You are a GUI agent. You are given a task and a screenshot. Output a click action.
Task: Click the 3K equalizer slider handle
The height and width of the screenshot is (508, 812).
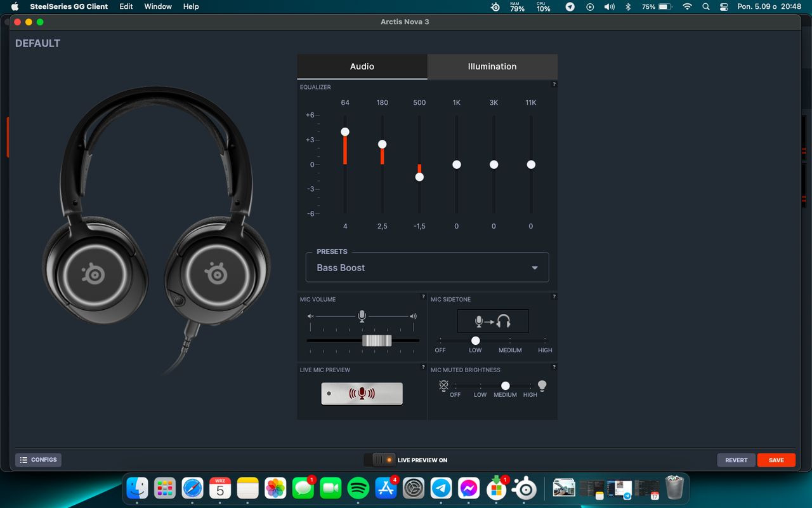494,164
